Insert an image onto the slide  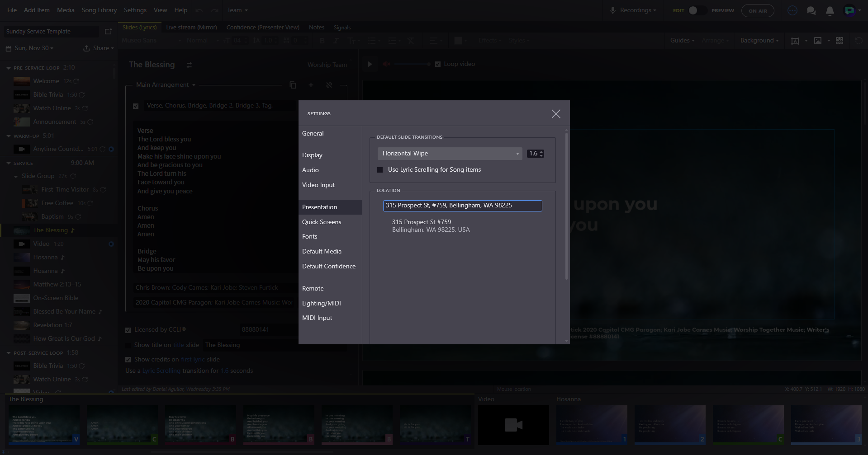pyautogui.click(x=818, y=41)
